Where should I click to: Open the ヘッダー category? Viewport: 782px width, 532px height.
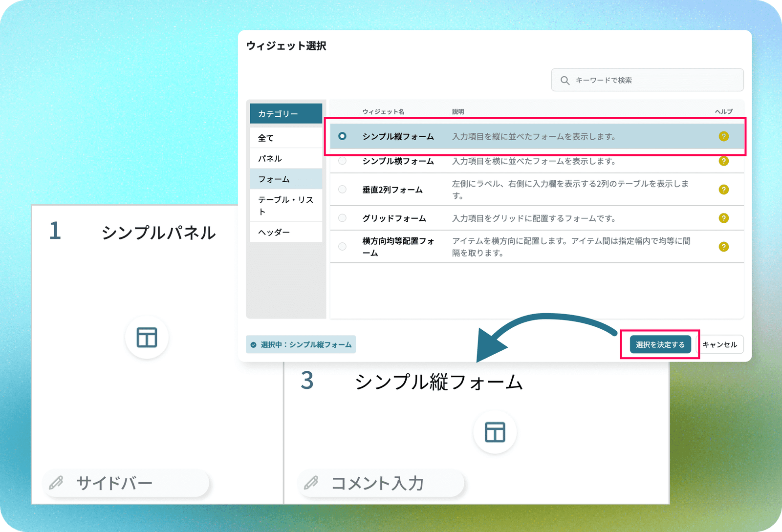click(x=285, y=232)
